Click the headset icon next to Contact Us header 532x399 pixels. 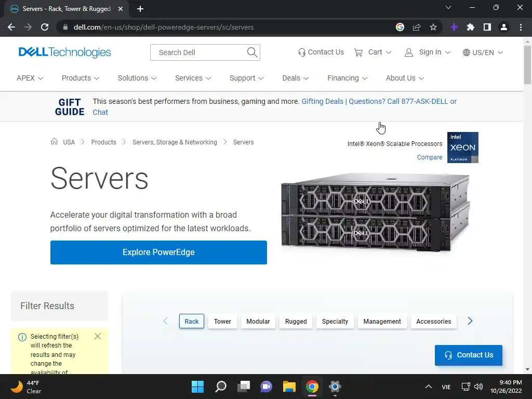click(302, 52)
